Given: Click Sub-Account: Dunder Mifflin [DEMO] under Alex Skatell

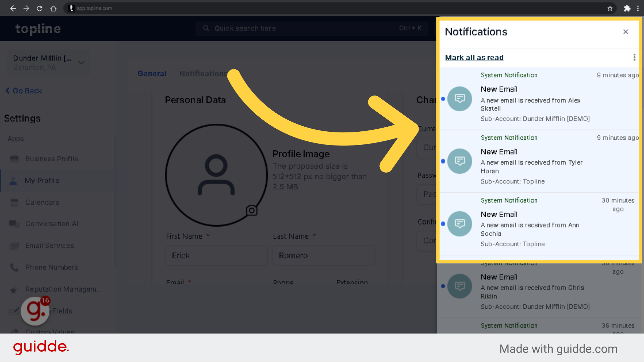Looking at the screenshot, I should pyautogui.click(x=535, y=119).
